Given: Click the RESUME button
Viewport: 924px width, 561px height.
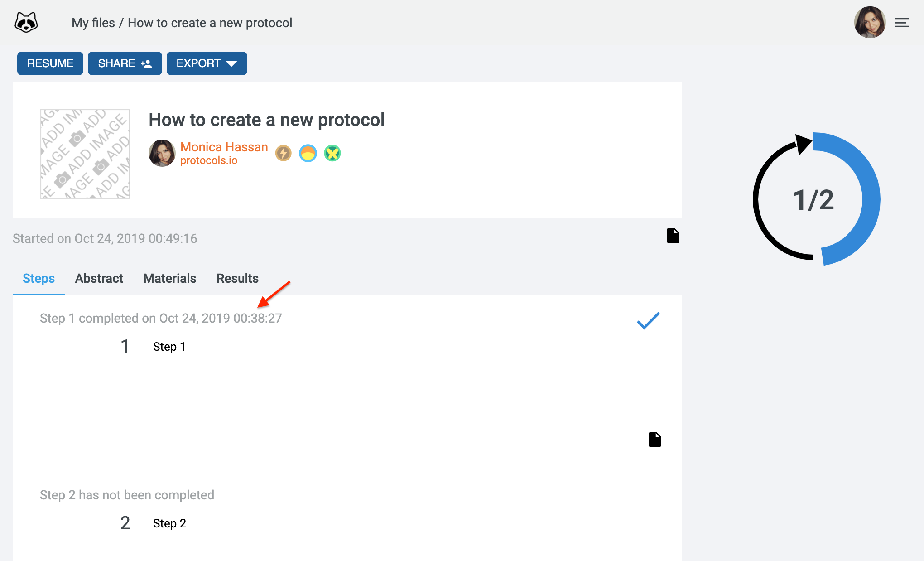Looking at the screenshot, I should (x=50, y=63).
